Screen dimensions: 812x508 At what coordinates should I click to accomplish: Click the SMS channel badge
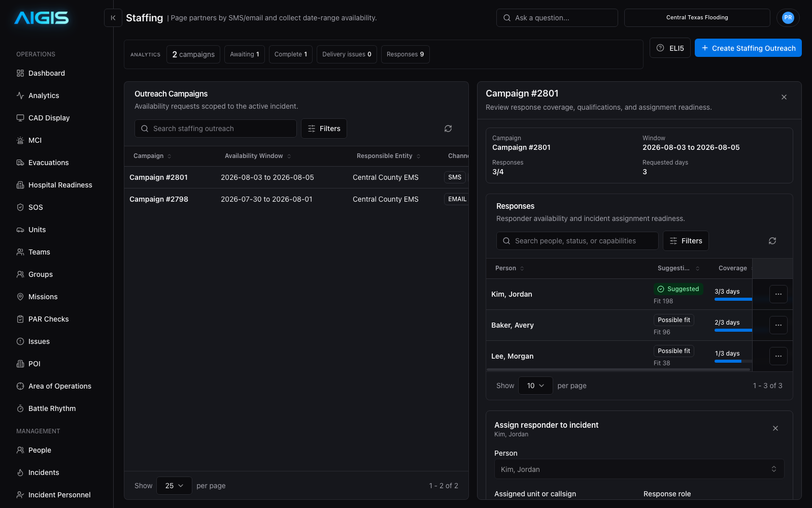tap(455, 177)
